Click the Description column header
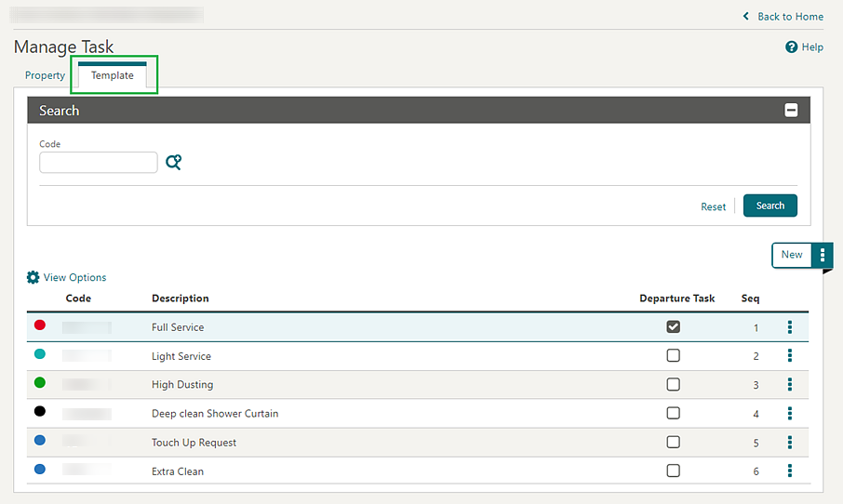Screen dimensions: 843x504 [181, 298]
